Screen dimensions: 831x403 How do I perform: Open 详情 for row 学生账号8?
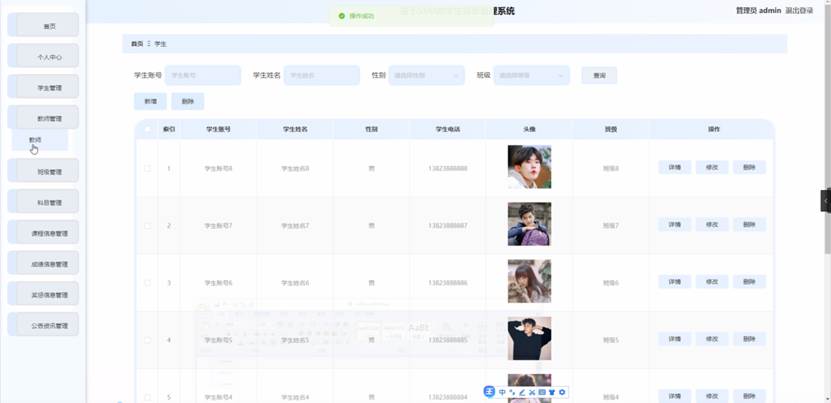[x=675, y=168]
